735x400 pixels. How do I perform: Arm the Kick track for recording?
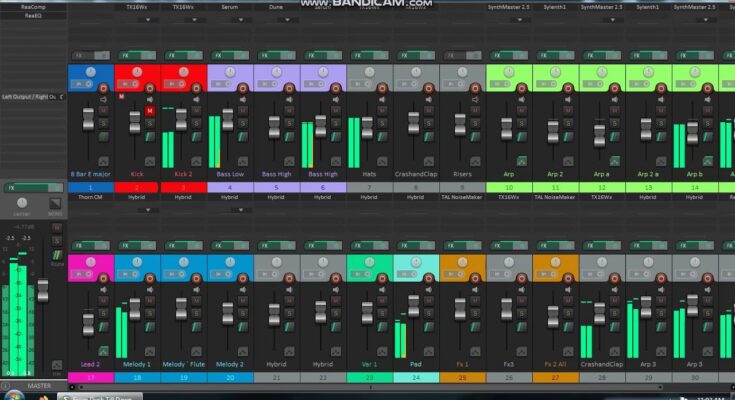click(x=148, y=88)
